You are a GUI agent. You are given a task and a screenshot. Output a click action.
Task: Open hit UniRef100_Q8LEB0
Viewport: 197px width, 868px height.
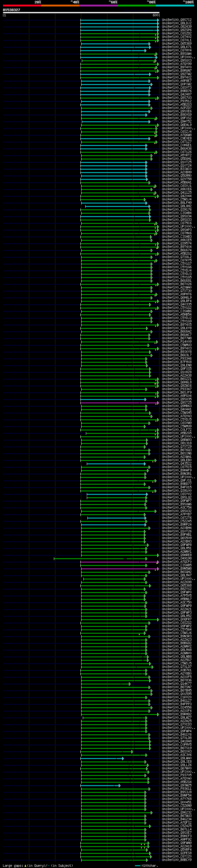pyautogui.click(x=177, y=460)
